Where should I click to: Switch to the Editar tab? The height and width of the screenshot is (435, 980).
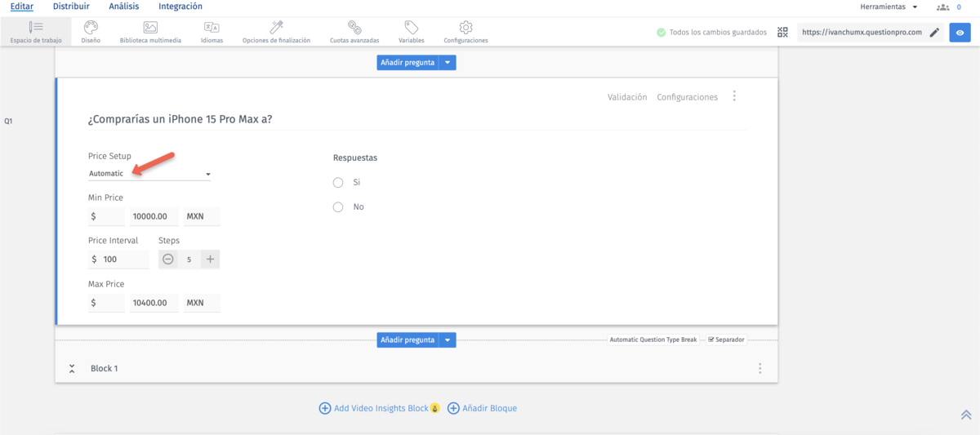click(x=22, y=7)
